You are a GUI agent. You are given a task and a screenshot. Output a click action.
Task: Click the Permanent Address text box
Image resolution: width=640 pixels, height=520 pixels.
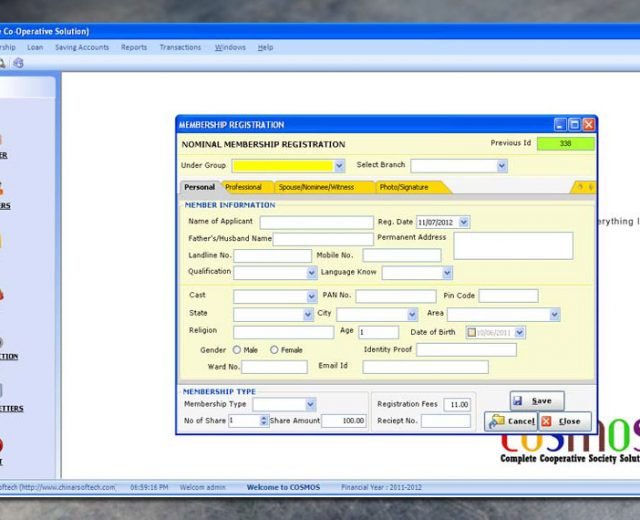pyautogui.click(x=513, y=246)
